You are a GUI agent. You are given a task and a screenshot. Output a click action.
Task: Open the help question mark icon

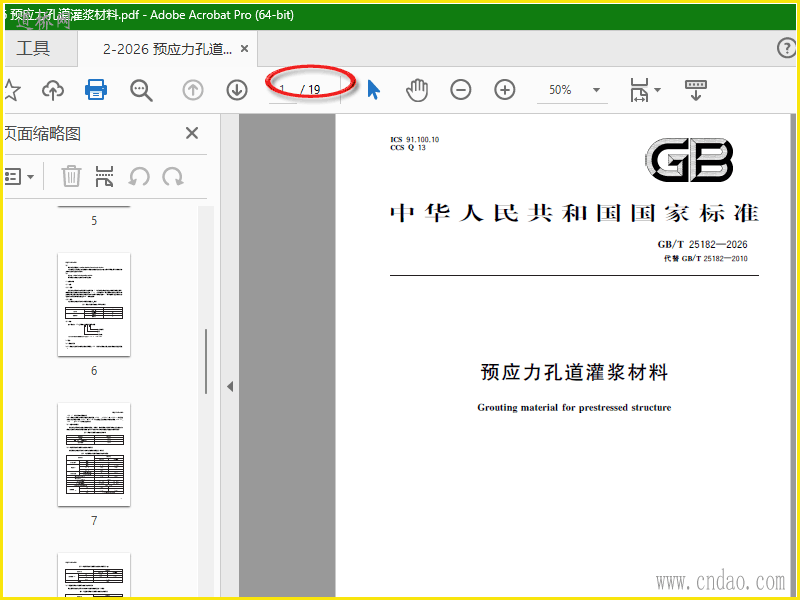click(786, 48)
